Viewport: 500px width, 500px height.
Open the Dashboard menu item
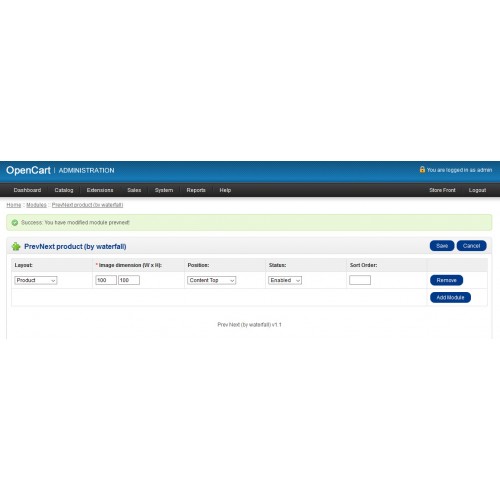[x=27, y=190]
